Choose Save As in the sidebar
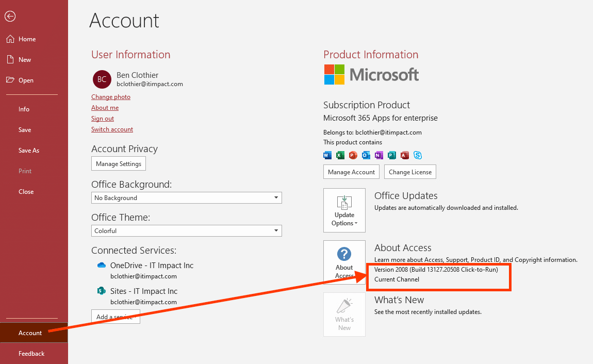Image resolution: width=593 pixels, height=364 pixels. [29, 151]
